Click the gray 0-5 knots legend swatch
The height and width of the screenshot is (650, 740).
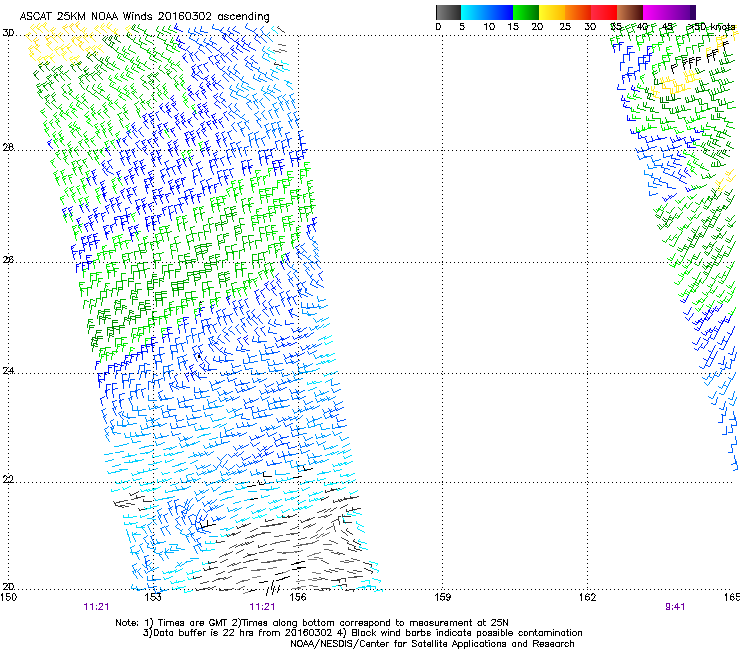tap(448, 12)
